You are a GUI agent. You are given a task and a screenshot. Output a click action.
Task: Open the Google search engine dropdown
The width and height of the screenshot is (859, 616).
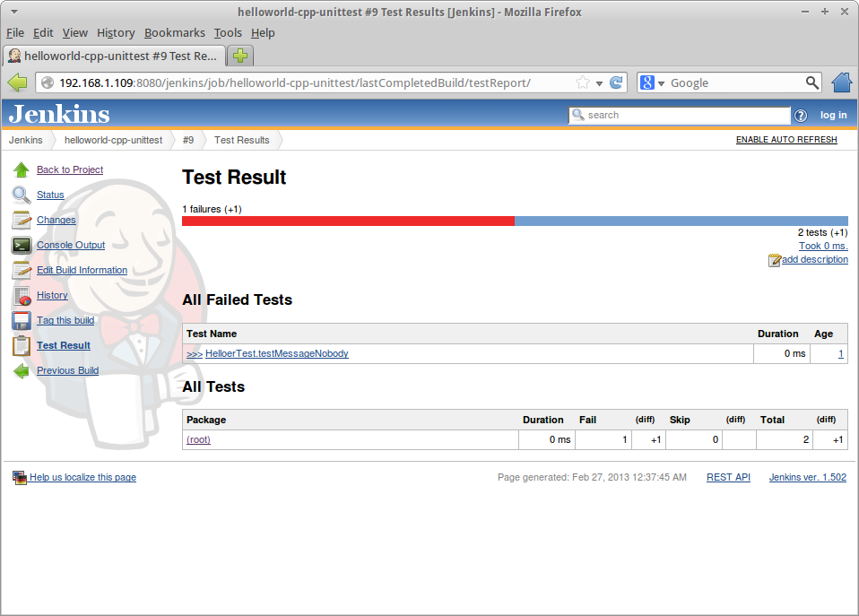pyautogui.click(x=661, y=83)
